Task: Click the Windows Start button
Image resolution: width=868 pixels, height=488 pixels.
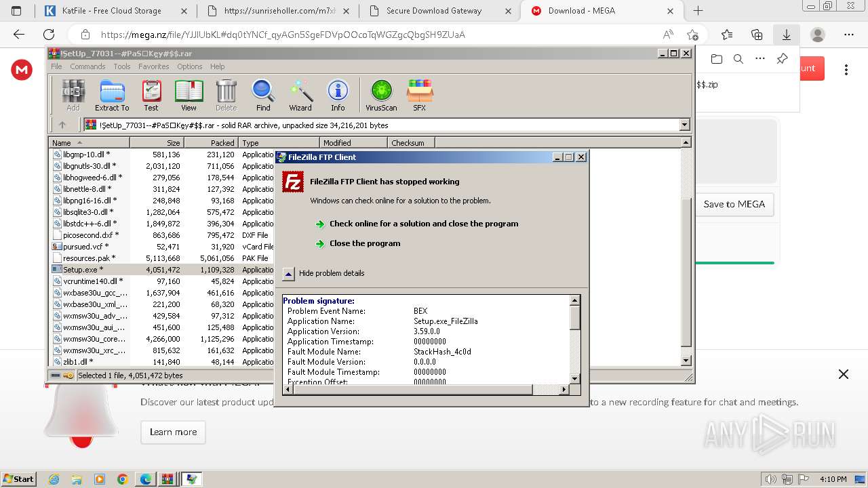Action: pyautogui.click(x=18, y=479)
